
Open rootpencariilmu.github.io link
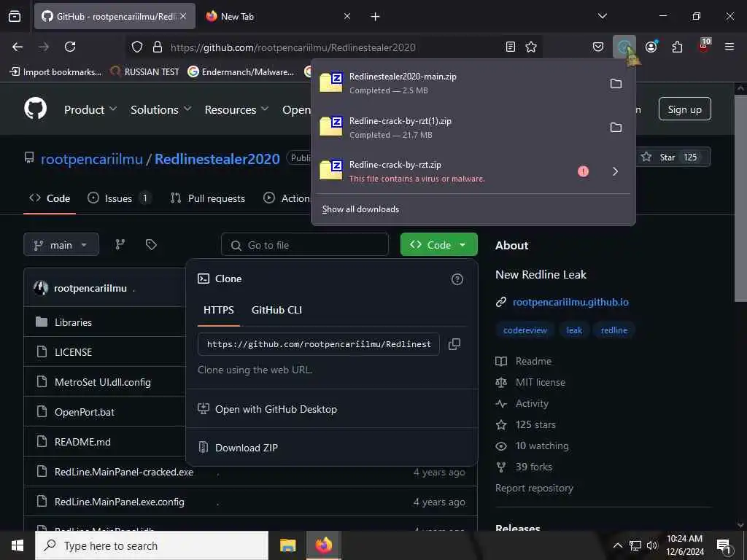point(570,303)
